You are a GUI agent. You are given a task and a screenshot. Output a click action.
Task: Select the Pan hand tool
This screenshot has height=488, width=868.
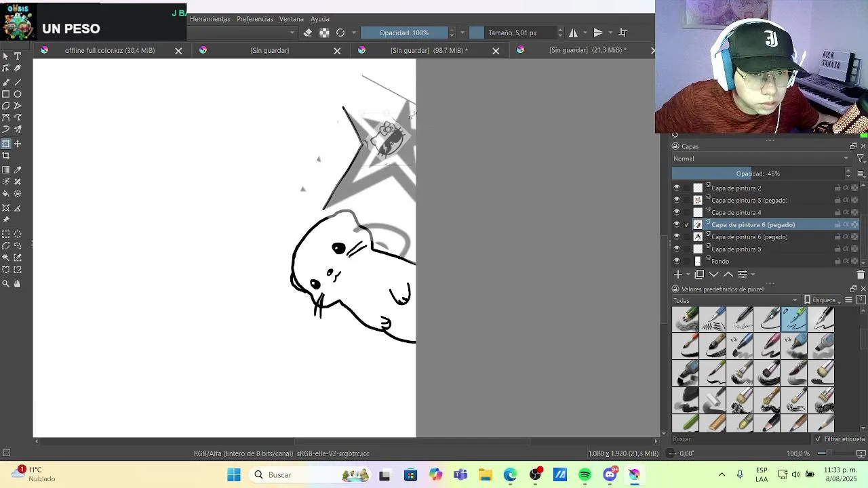[18, 284]
